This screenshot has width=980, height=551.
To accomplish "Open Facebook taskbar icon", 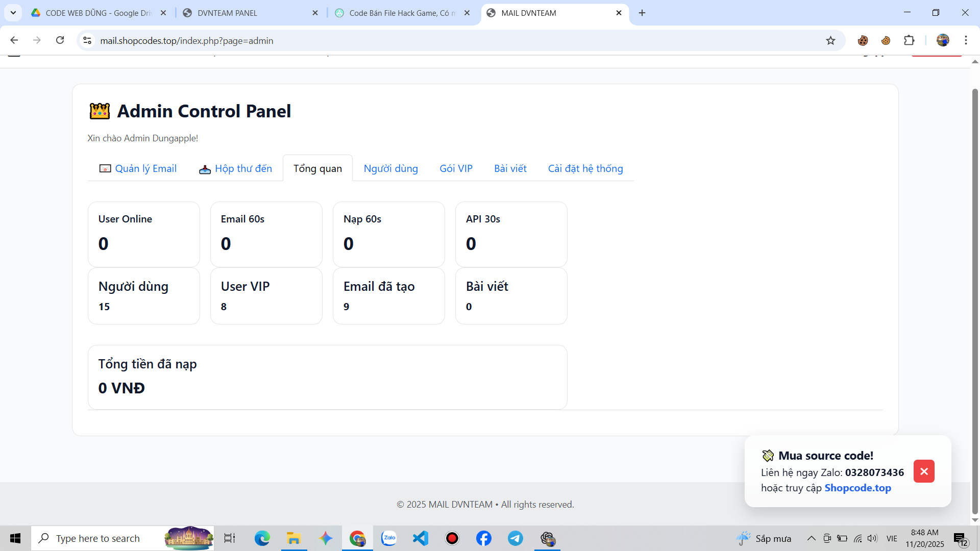I will click(484, 538).
